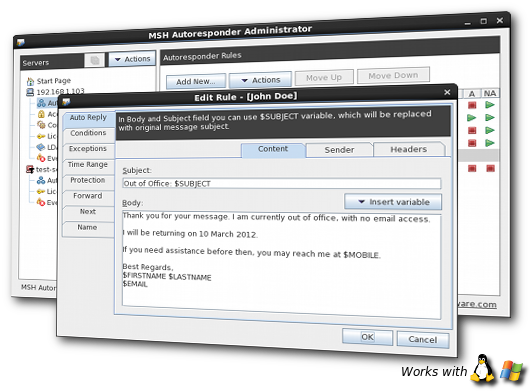Click the autoresponder icon under 192.168.1.103 server
Viewport: 530px width, 391px height.
pos(42,103)
